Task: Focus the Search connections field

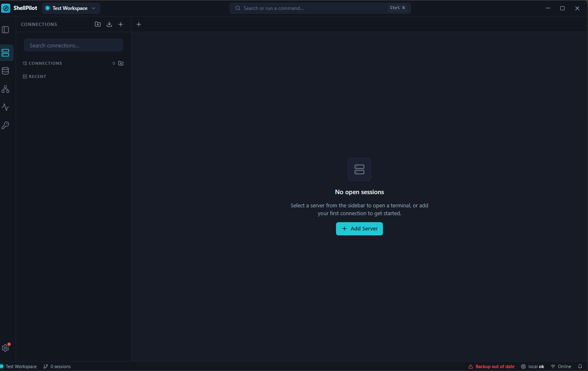Action: pos(73,45)
